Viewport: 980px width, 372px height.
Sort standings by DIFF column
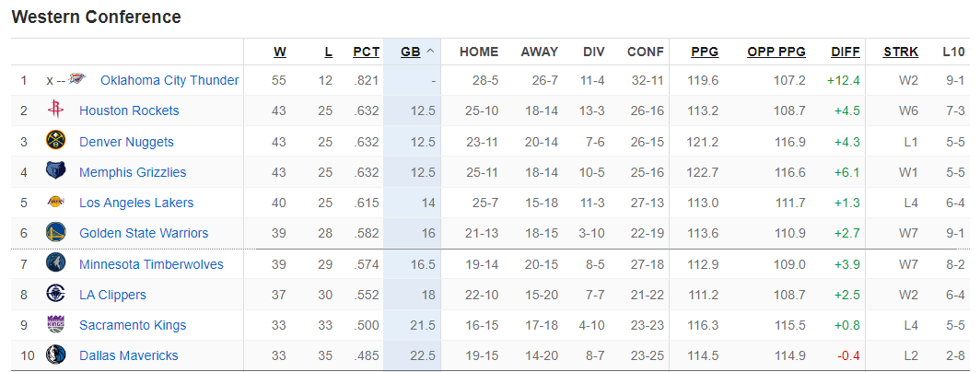tap(845, 52)
